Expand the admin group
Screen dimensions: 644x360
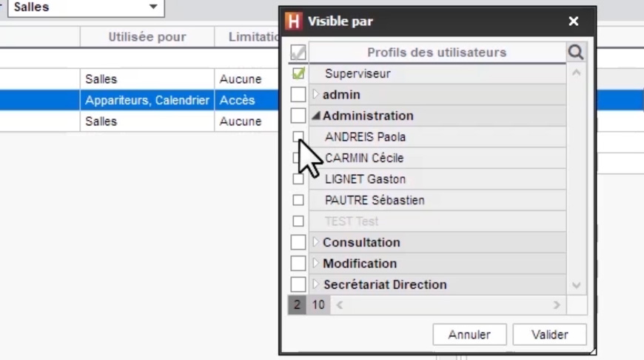point(315,95)
